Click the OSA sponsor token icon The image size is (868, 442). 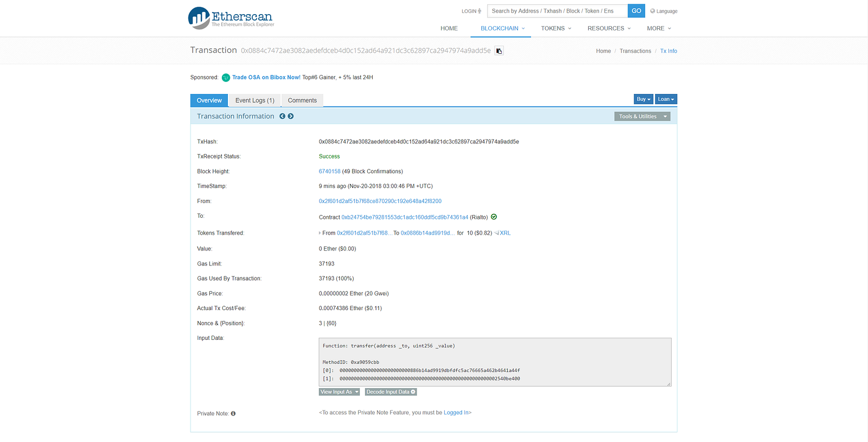pos(226,78)
